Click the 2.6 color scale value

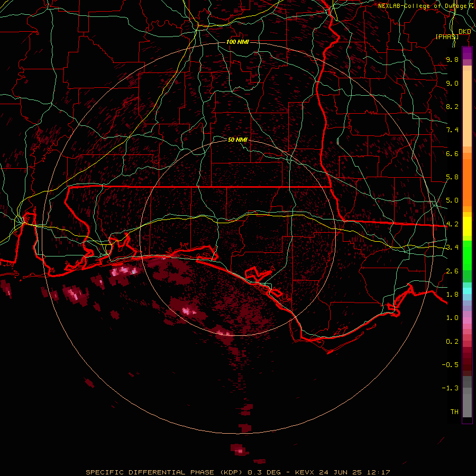click(x=452, y=271)
